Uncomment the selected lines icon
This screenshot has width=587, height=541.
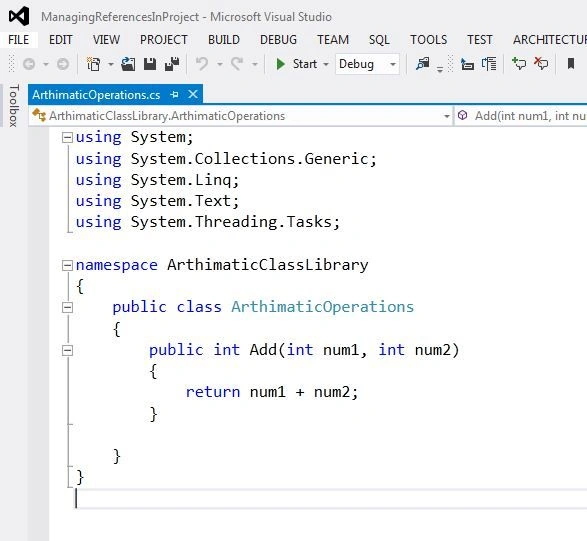point(541,64)
